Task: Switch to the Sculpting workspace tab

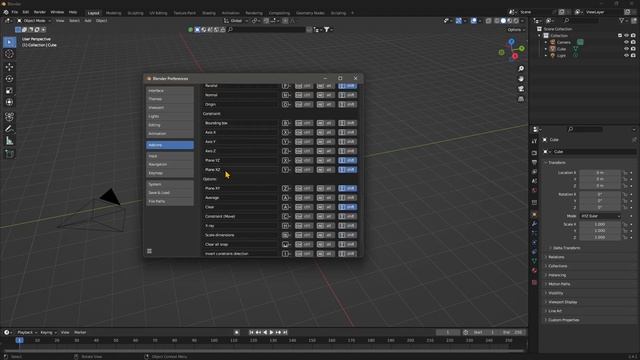Action: tap(136, 13)
